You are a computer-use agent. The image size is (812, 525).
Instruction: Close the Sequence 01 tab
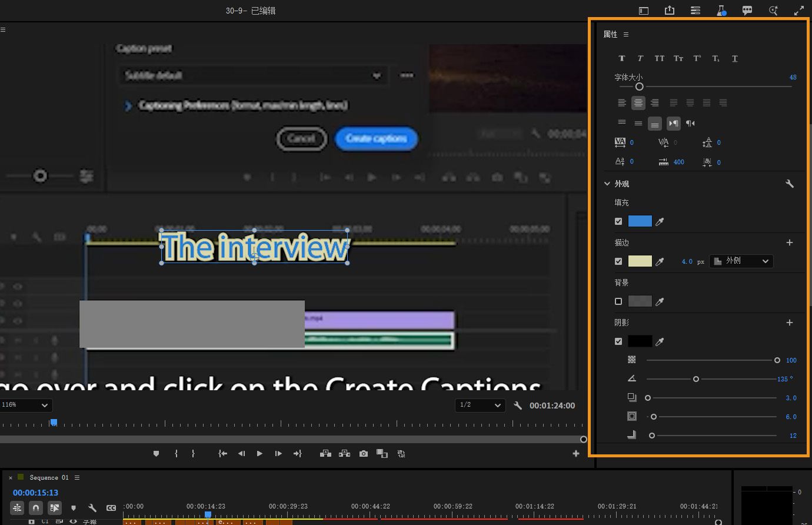(x=11, y=478)
